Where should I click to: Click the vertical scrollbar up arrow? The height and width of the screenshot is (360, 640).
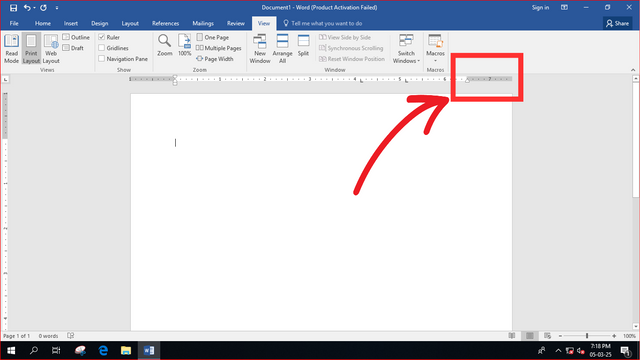pos(636,79)
